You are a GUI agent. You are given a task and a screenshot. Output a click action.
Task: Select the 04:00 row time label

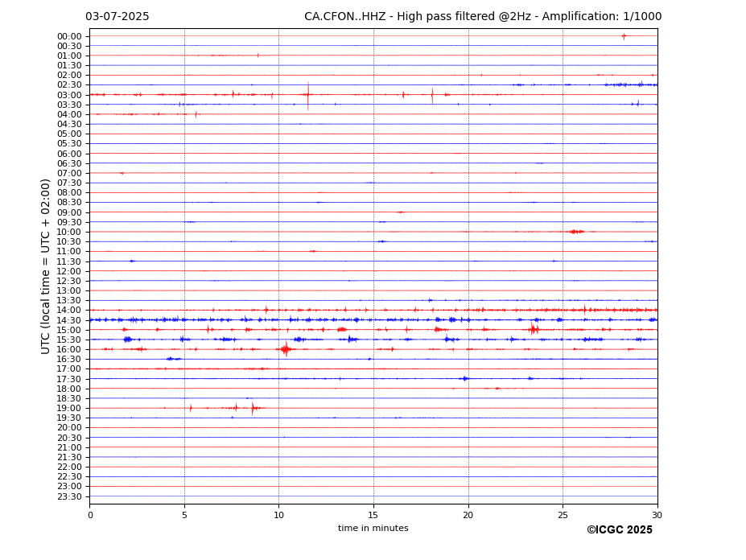tap(69, 115)
